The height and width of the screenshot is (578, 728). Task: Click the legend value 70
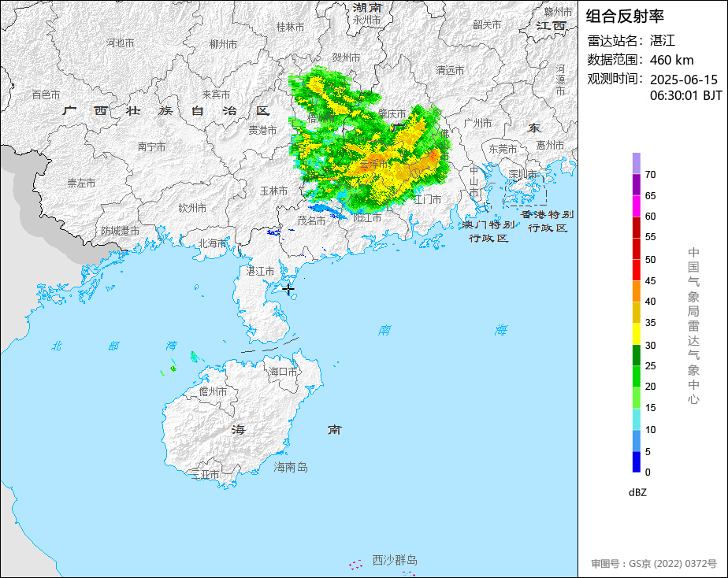[x=651, y=175]
